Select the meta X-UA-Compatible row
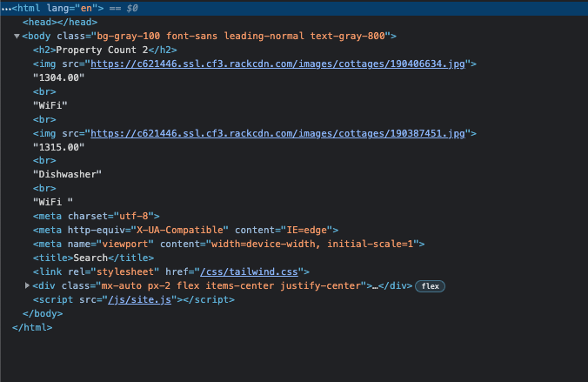This screenshot has width=588, height=382. [294, 230]
